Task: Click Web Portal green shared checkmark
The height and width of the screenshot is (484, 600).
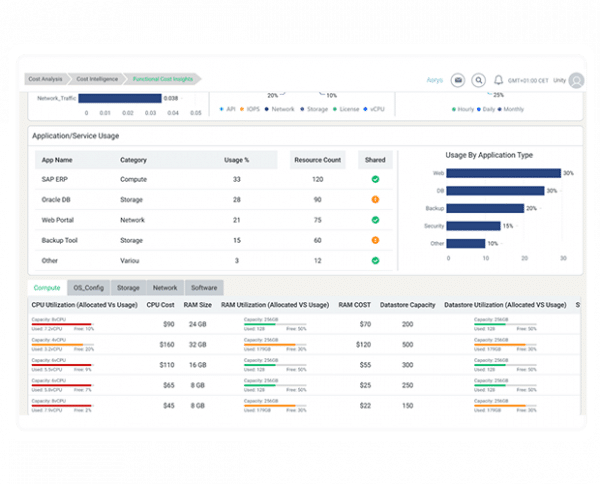Action: click(375, 220)
